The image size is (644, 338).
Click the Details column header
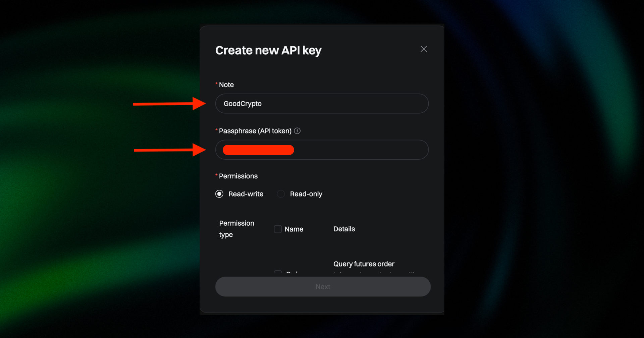pyautogui.click(x=344, y=229)
